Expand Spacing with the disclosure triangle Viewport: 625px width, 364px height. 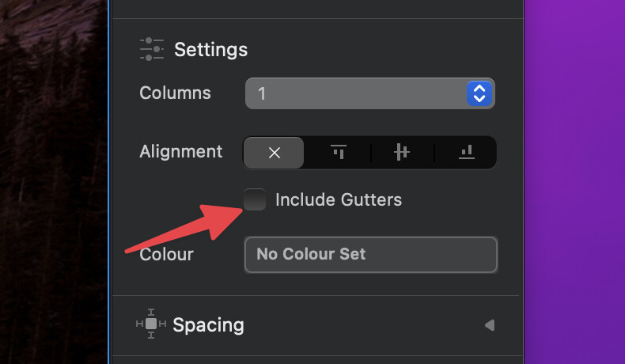[x=489, y=325]
